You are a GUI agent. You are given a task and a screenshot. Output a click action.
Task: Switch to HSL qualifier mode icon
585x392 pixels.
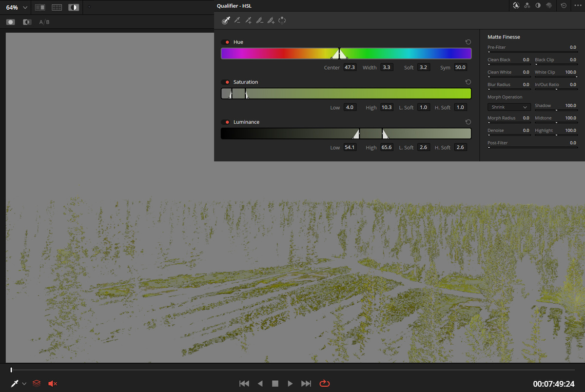point(516,5)
